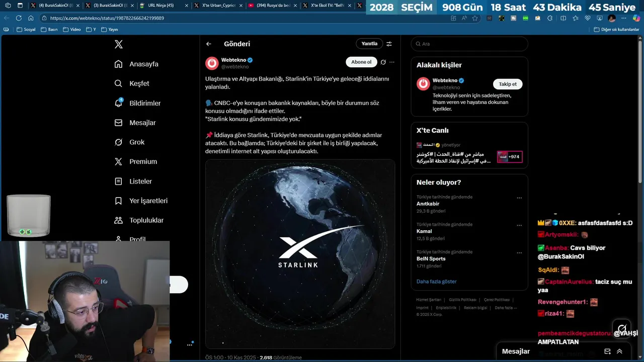Click the Keşfet magnifier icon
Screen dimensions: 644x362
pos(118,83)
